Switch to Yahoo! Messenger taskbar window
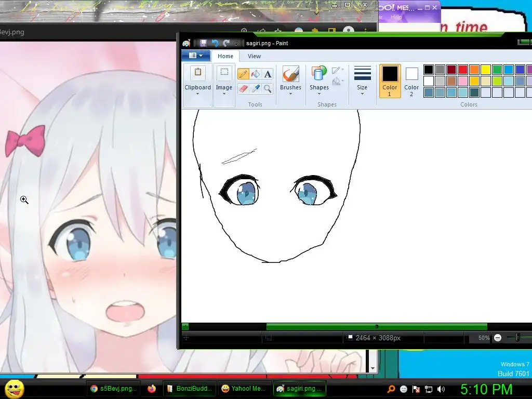The image size is (532, 399). [244, 389]
